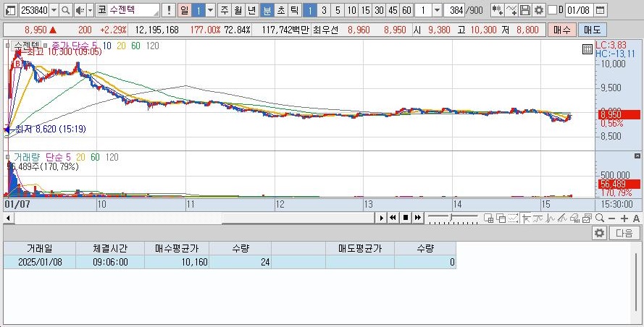The image size is (644, 327).
Task: Open the stock code 253840 dropdown
Action: tap(54, 10)
